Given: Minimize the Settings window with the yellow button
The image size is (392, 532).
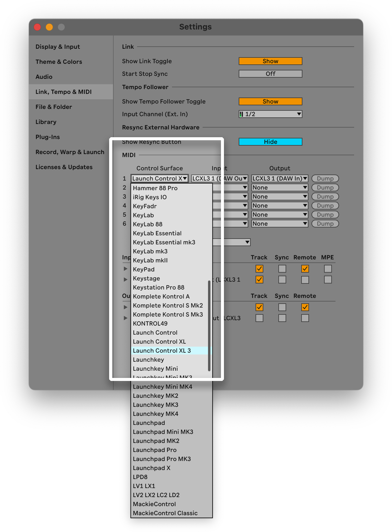Looking at the screenshot, I should [49, 27].
